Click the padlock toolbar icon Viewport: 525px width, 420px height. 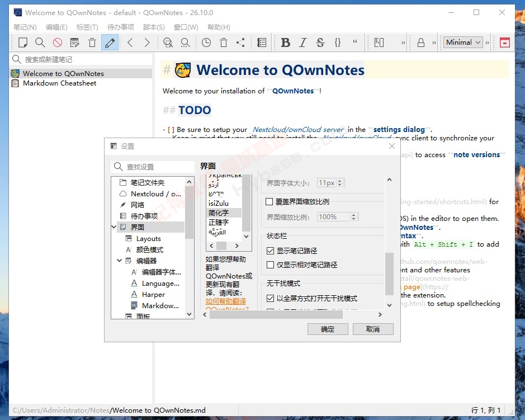pos(421,43)
